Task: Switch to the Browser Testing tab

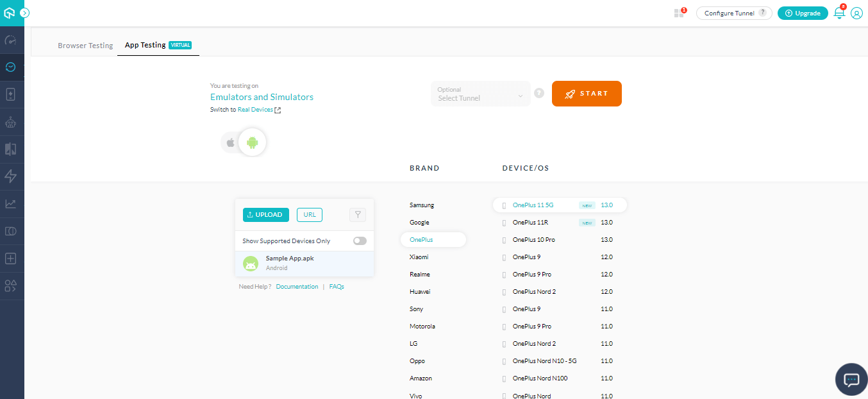Action: pos(85,45)
